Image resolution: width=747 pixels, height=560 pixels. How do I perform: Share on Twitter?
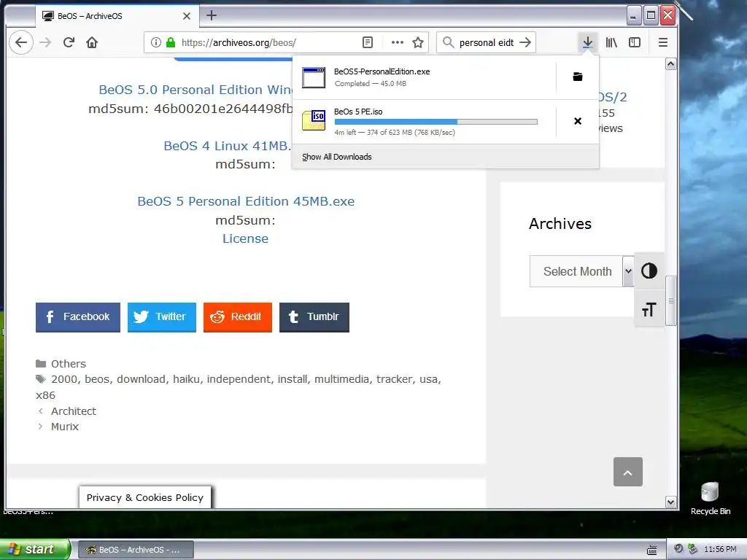(161, 317)
